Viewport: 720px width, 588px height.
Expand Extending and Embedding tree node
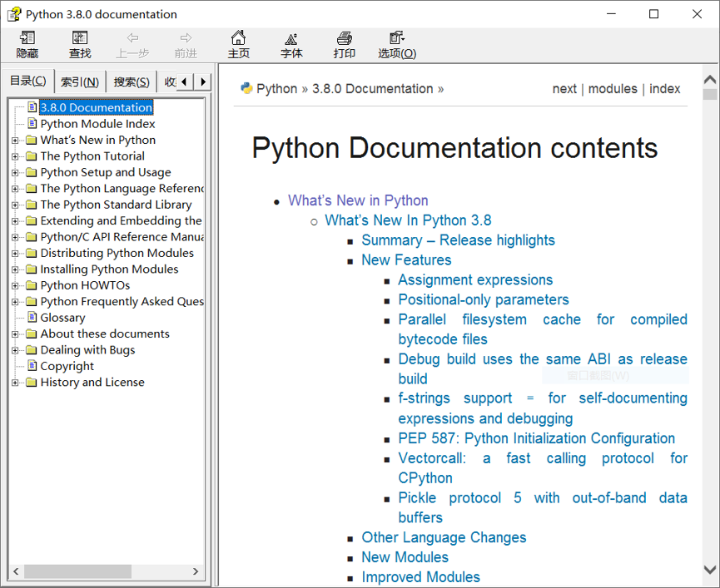click(x=15, y=221)
